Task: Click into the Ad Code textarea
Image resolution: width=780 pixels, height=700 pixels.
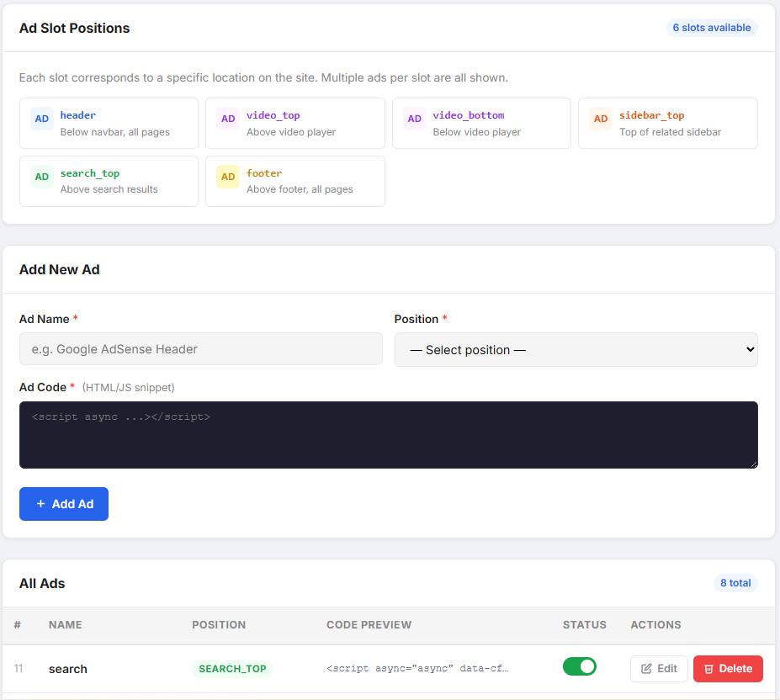Action: 389,435
